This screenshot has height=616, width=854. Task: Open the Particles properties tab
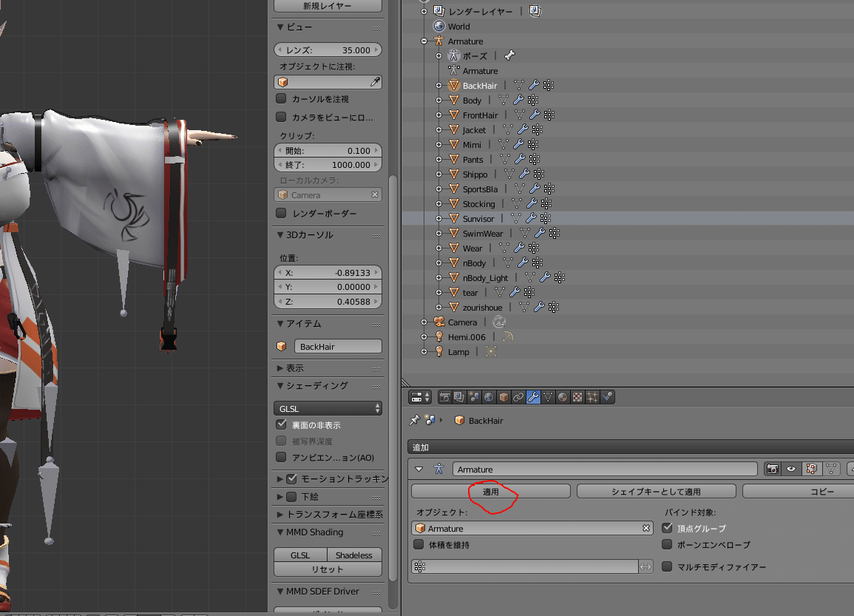pyautogui.click(x=592, y=397)
